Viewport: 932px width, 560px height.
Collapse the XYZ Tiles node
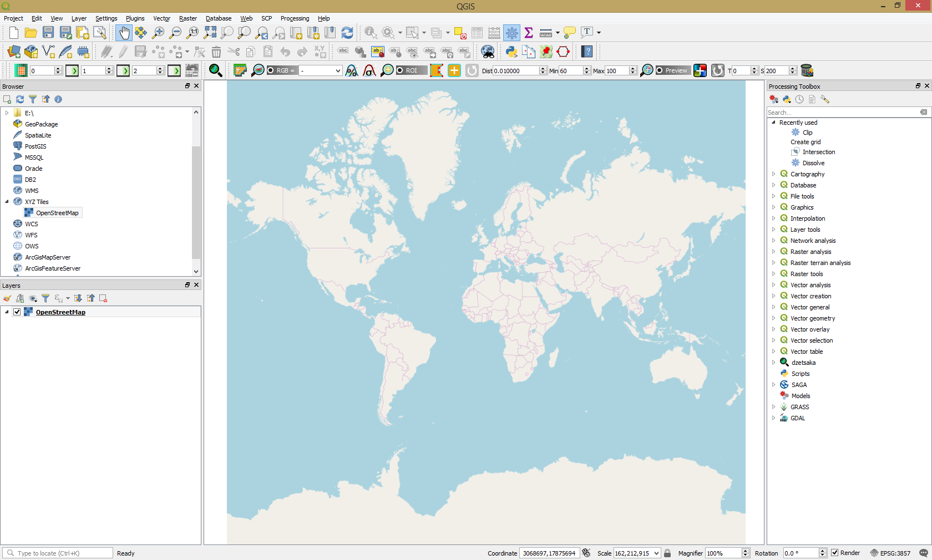7,202
